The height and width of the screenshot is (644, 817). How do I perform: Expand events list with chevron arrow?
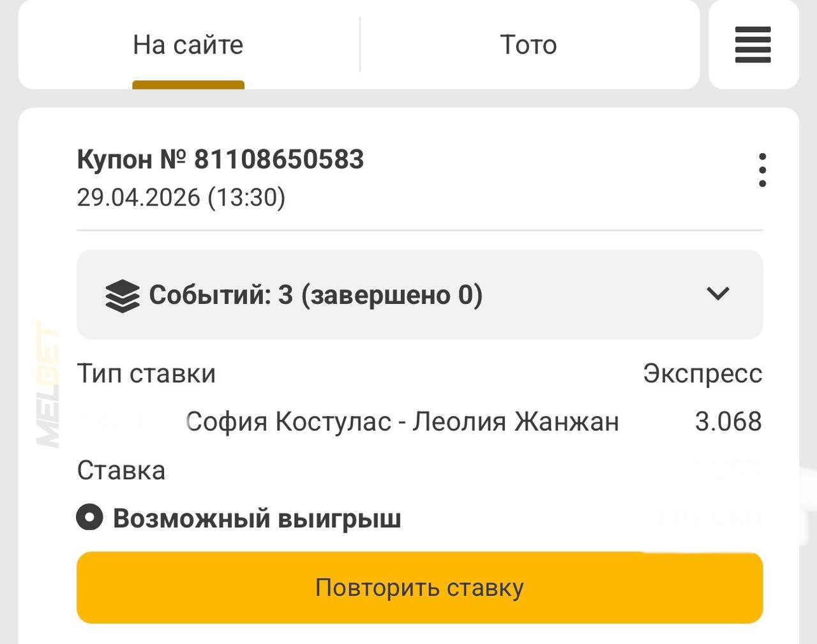(718, 294)
